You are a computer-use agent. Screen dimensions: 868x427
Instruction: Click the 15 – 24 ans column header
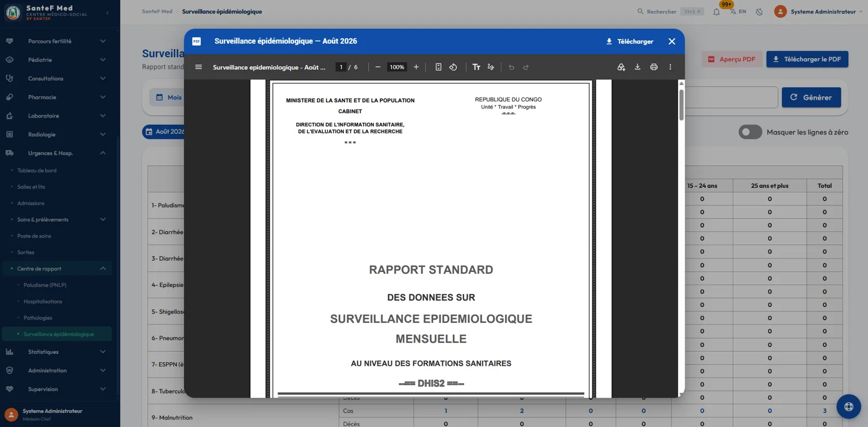click(702, 186)
